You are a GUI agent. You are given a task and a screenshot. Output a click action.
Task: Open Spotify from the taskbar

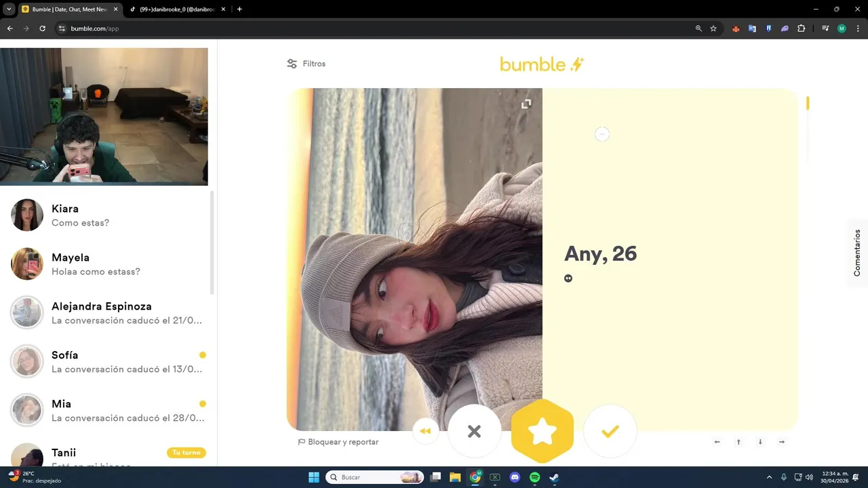coord(534,477)
